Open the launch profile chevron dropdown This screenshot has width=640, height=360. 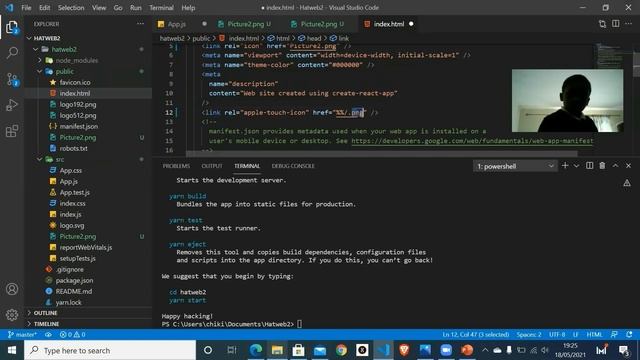(576, 165)
